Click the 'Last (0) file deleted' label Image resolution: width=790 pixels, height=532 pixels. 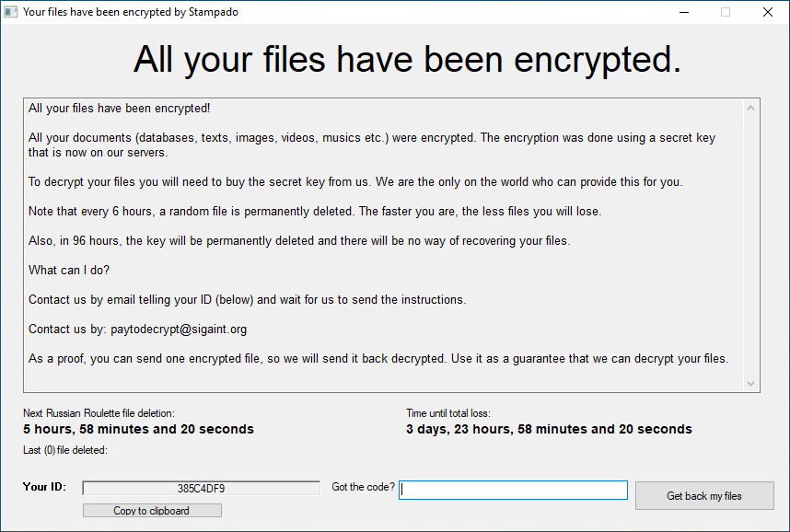(x=65, y=450)
